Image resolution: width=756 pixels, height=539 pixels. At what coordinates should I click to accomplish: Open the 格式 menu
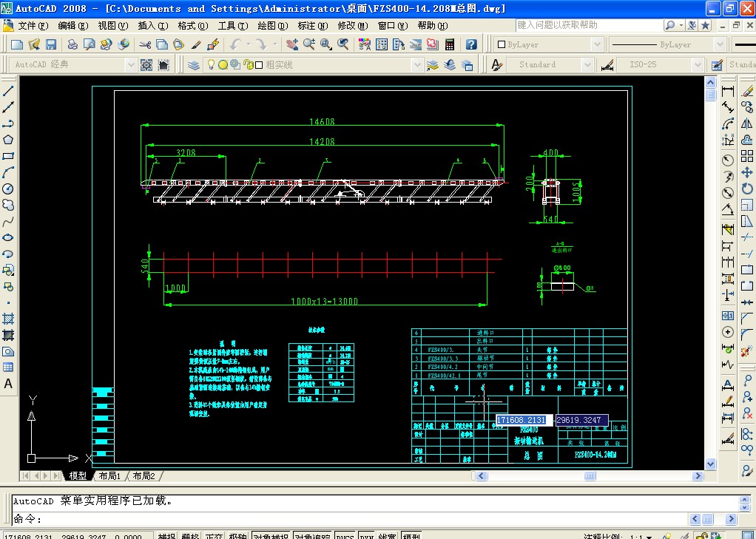[192, 26]
